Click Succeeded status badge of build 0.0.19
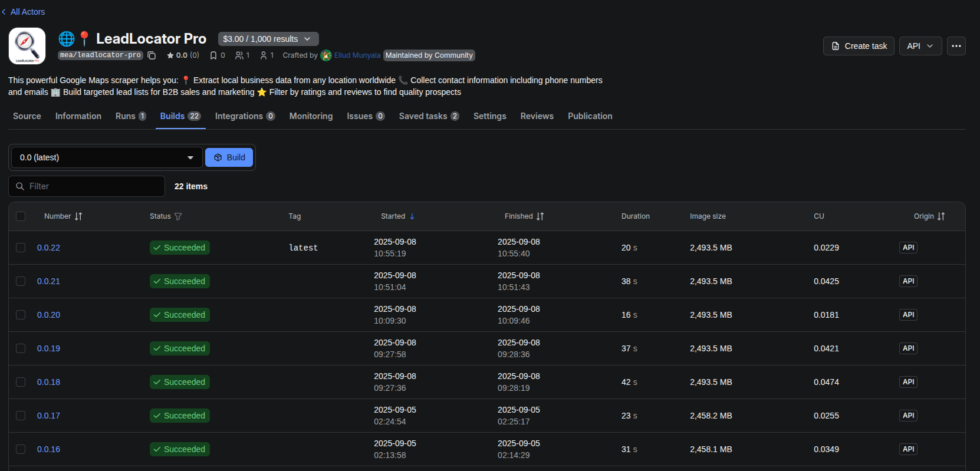This screenshot has height=471, width=980. 180,348
